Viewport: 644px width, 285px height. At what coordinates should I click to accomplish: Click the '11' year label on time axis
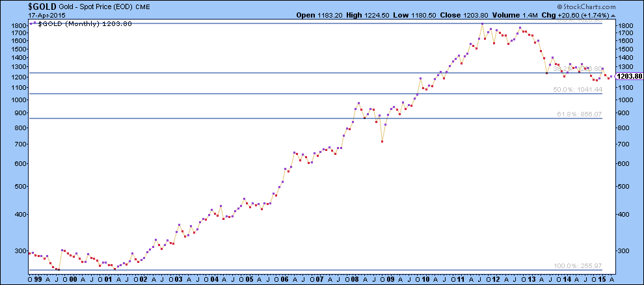[461, 279]
